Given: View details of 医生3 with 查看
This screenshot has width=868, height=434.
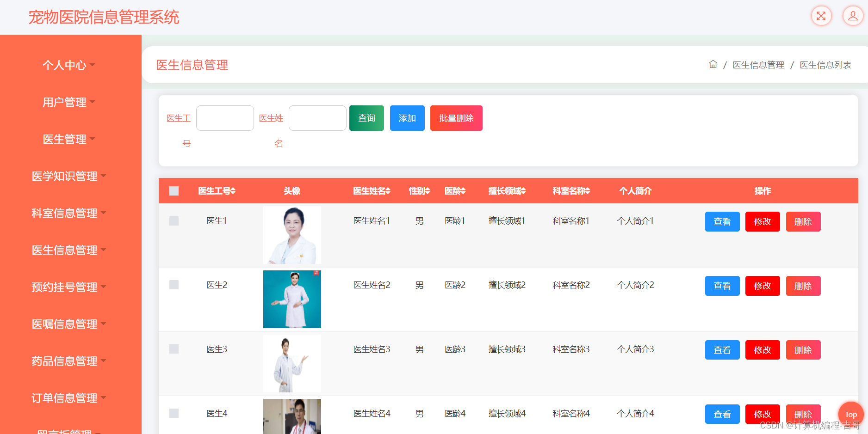Looking at the screenshot, I should [722, 350].
